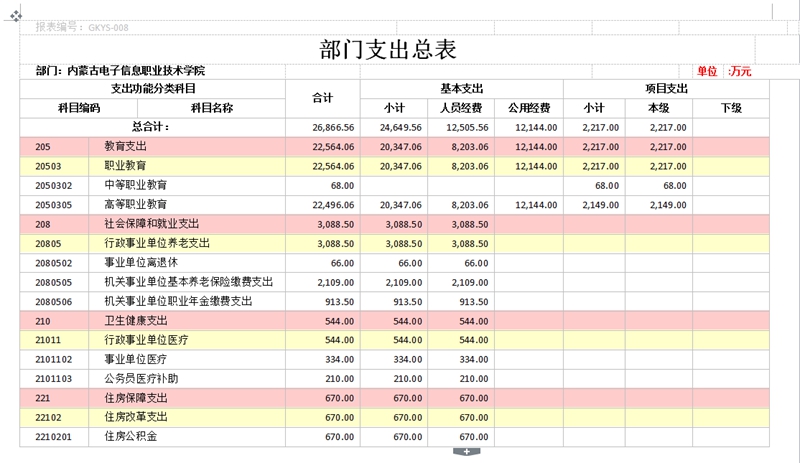Click the 项目支出 group header

tap(667, 89)
